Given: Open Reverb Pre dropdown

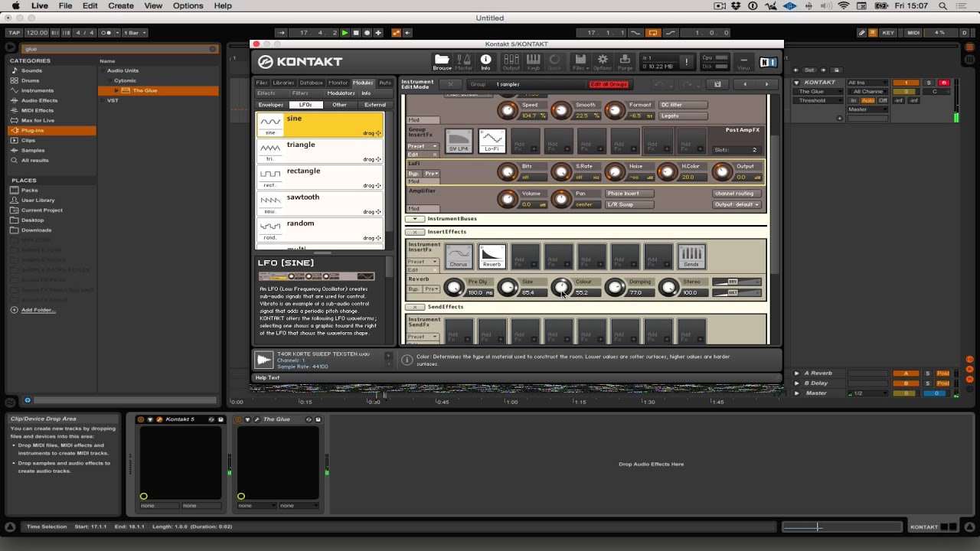Looking at the screenshot, I should 432,289.
